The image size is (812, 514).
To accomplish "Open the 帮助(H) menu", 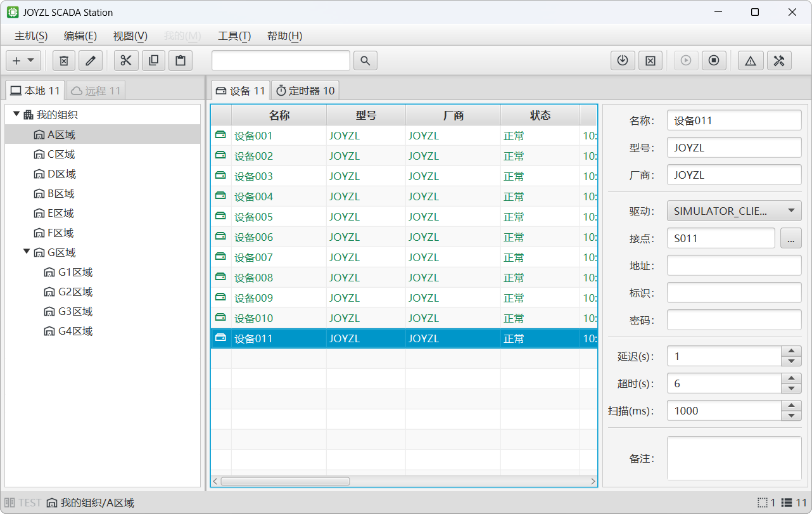I will [x=285, y=36].
